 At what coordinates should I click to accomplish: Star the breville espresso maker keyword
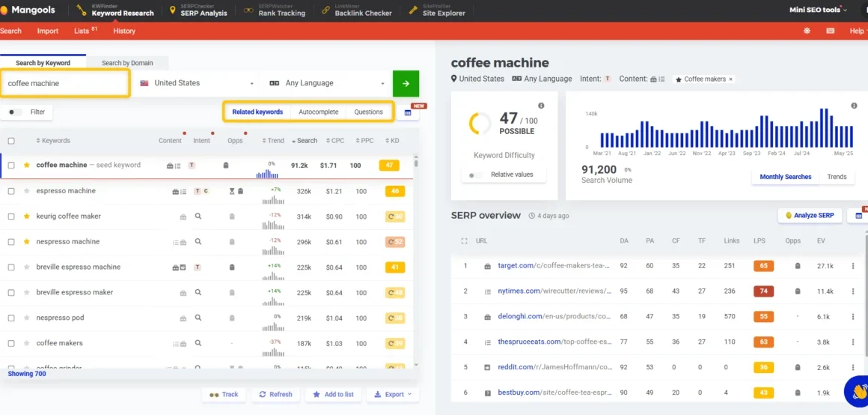point(26,293)
